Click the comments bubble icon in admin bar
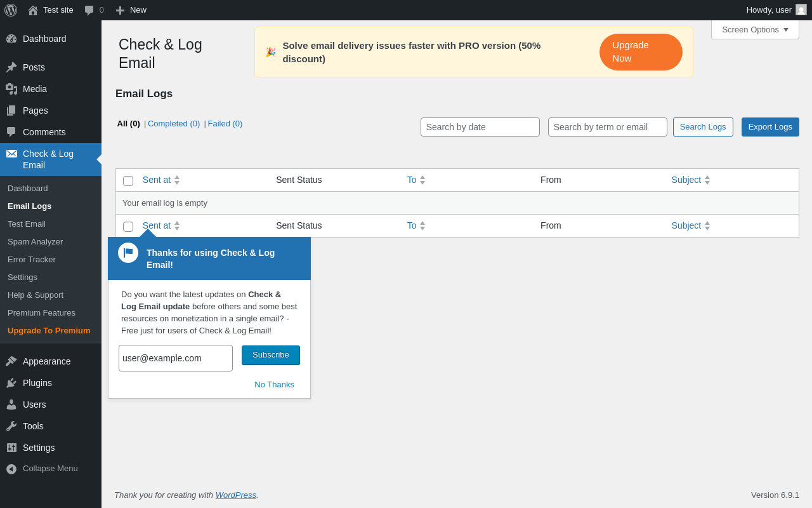 tap(89, 10)
